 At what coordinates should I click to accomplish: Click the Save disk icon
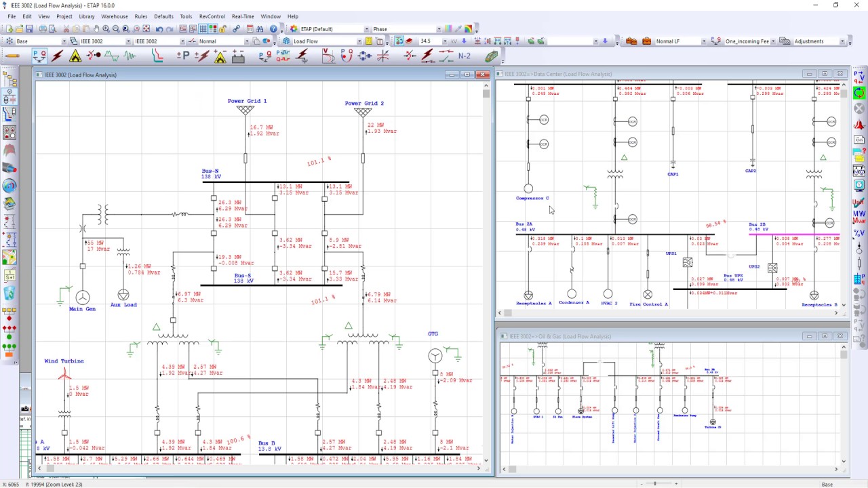tap(29, 29)
